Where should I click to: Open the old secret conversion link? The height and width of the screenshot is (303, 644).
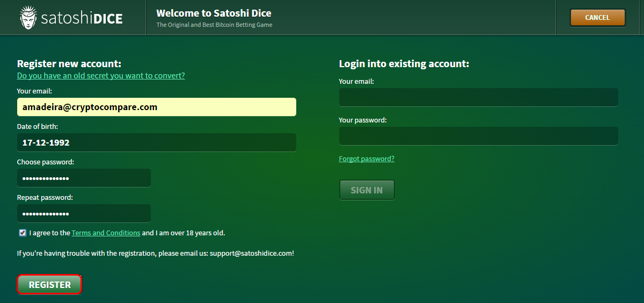coord(101,76)
